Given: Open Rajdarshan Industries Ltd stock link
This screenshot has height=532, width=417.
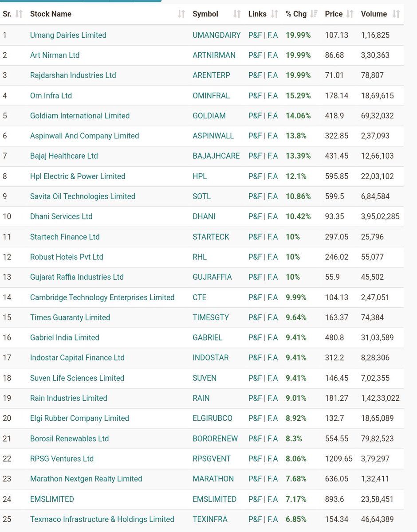Looking at the screenshot, I should click(73, 75).
